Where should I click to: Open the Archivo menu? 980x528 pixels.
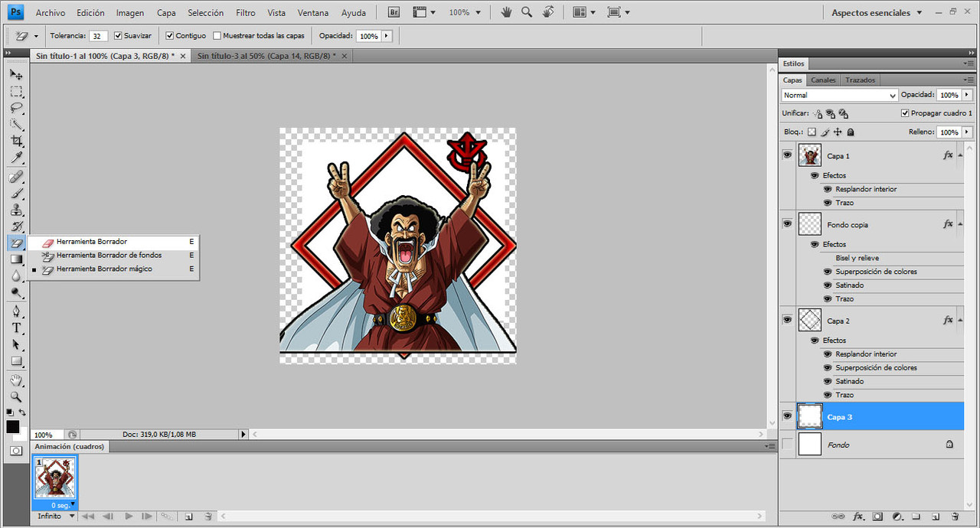[51, 13]
